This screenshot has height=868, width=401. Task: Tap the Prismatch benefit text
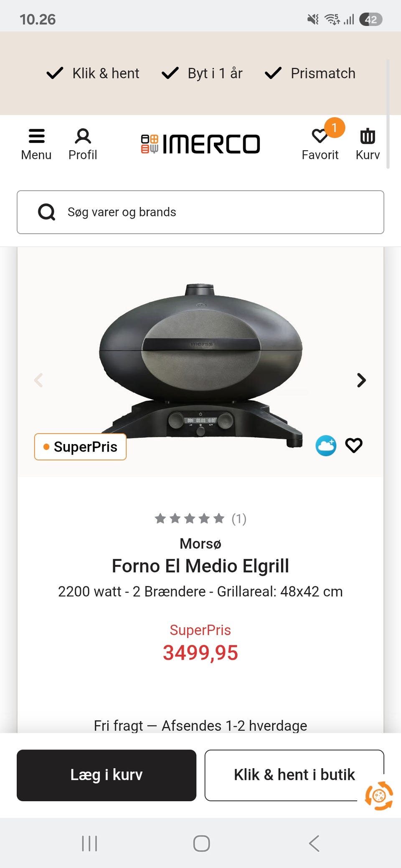click(x=323, y=73)
